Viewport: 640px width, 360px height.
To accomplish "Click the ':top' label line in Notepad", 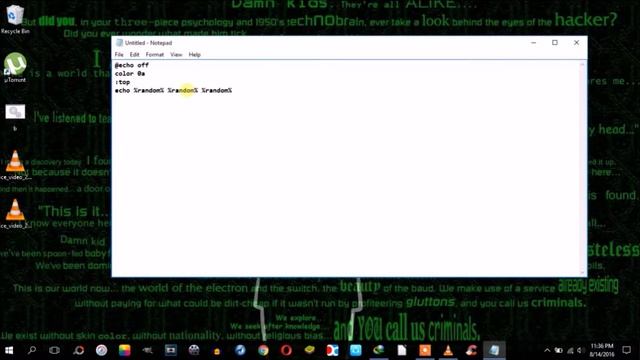I will click(x=122, y=82).
